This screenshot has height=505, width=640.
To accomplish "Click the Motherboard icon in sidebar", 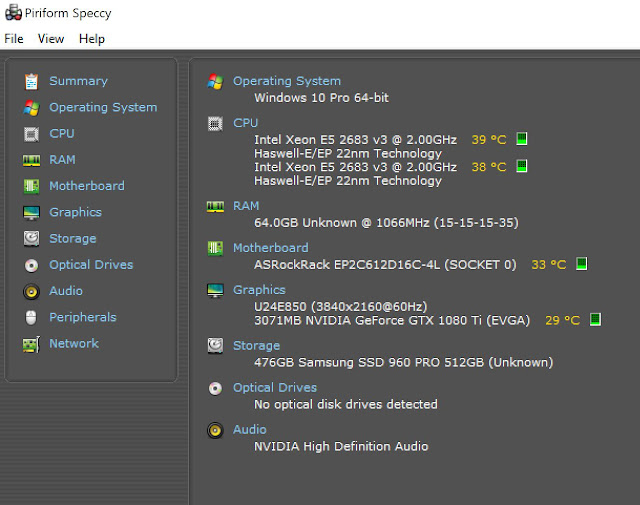I will pyautogui.click(x=31, y=186).
